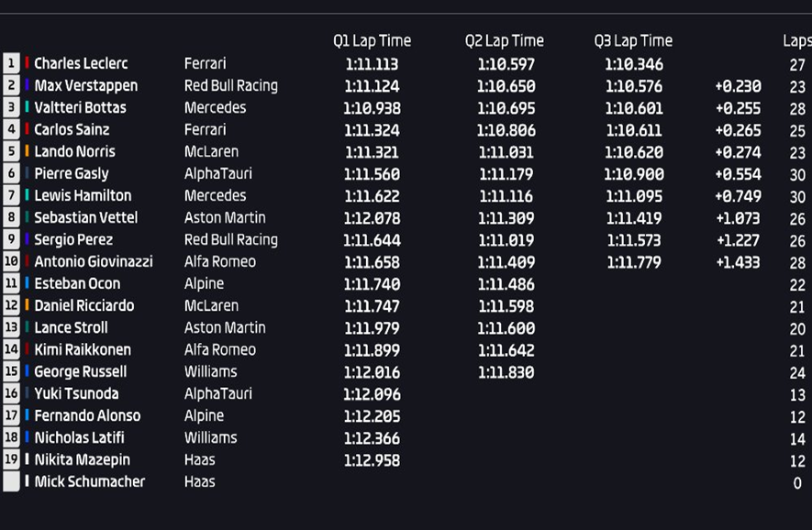
Task: Click the empty position box beside Mick Schumacher
Action: pos(11,481)
